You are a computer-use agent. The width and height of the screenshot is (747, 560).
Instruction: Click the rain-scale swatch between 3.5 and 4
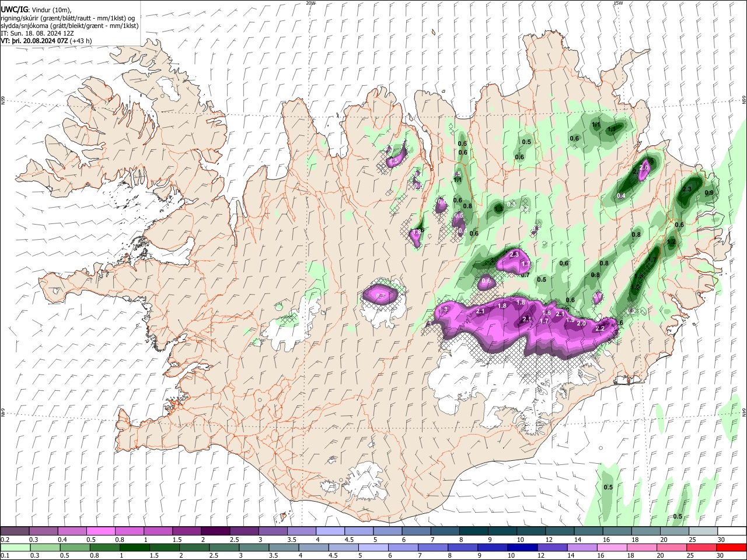point(284,548)
